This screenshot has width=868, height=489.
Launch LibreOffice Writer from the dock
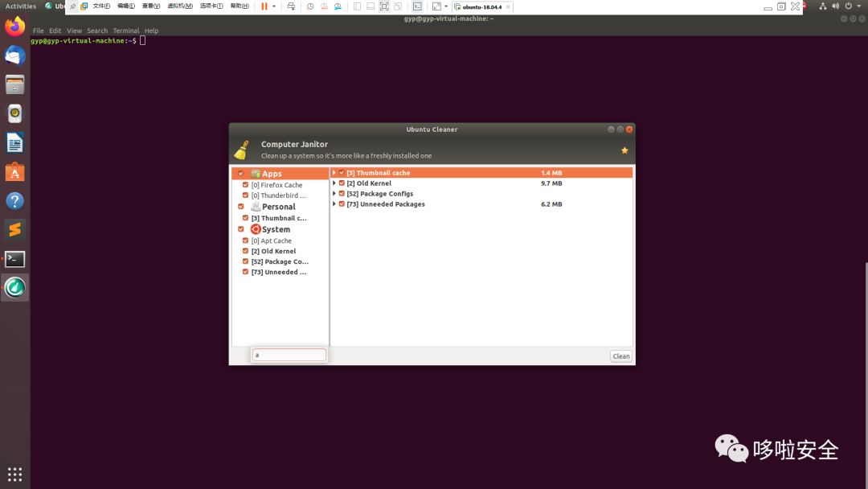15,143
